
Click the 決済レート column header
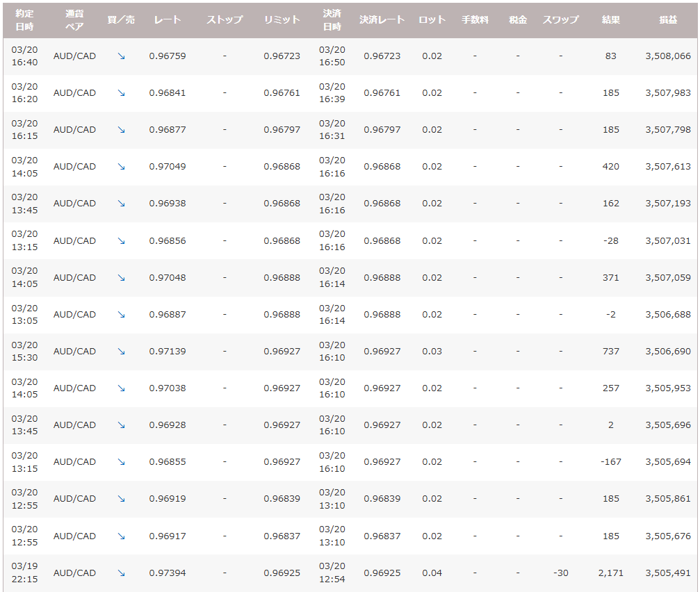(x=382, y=19)
